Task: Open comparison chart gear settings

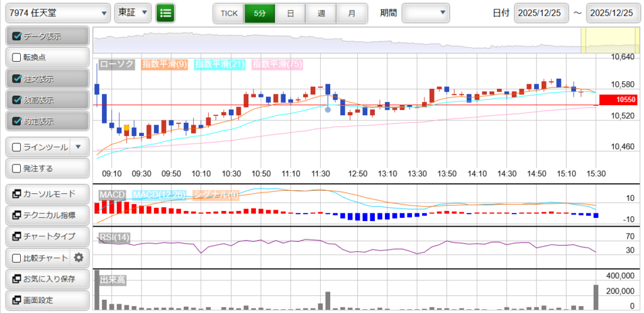Action: tap(79, 257)
